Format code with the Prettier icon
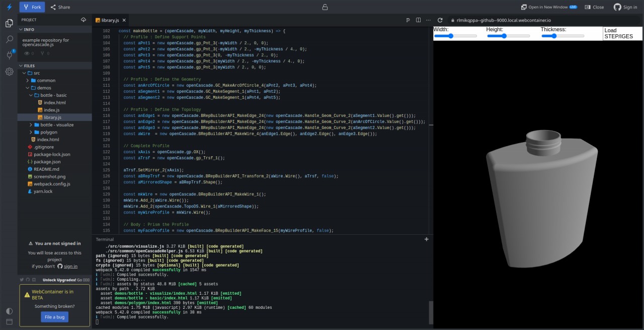 click(x=408, y=19)
